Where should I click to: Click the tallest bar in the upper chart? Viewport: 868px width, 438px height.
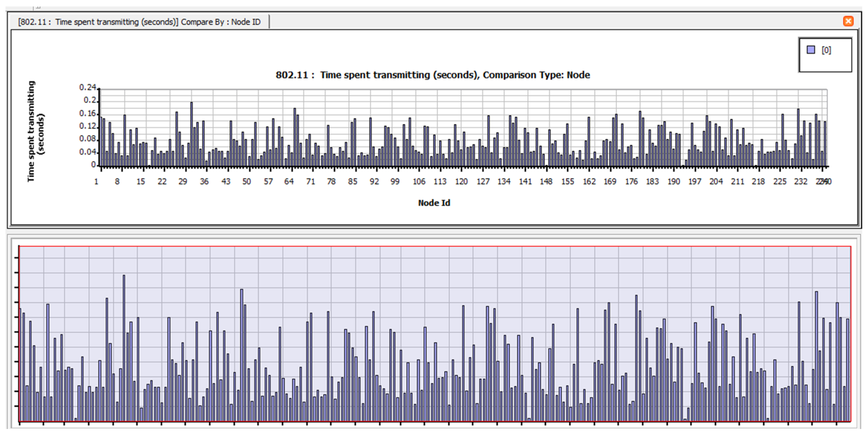point(192,135)
